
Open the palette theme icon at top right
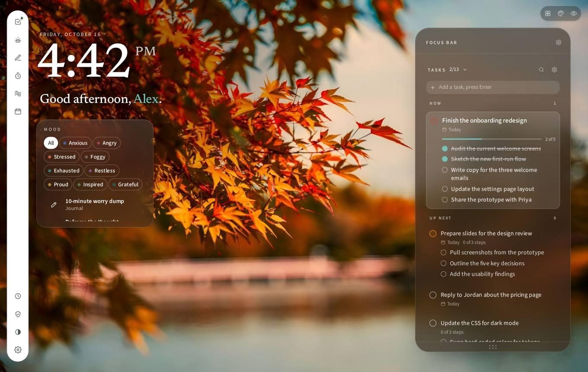click(x=561, y=13)
